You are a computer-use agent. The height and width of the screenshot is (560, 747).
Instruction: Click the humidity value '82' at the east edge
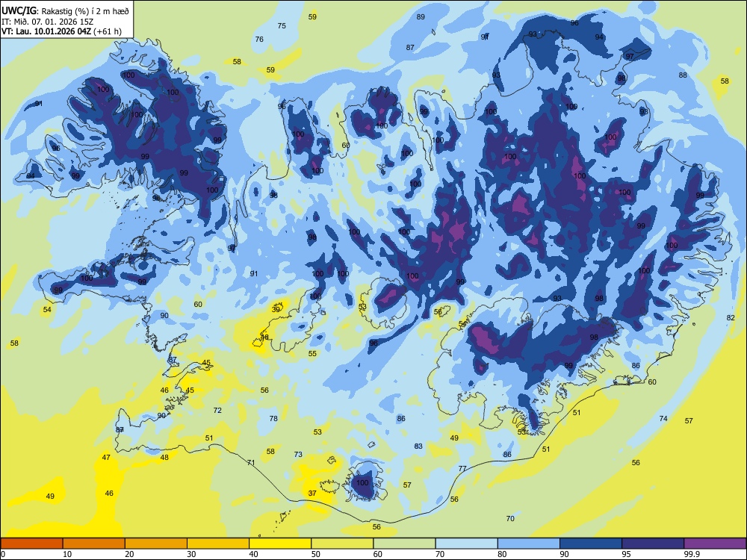(x=731, y=317)
